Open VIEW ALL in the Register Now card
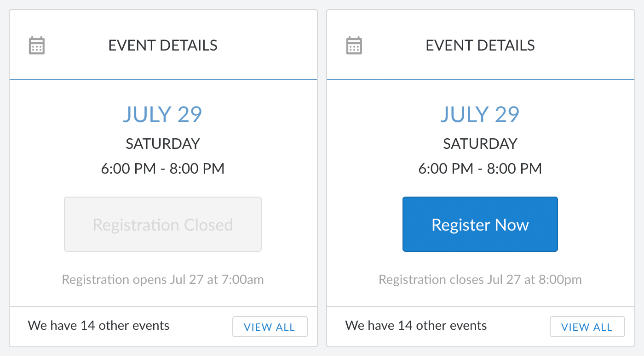This screenshot has width=644, height=356. (x=587, y=327)
